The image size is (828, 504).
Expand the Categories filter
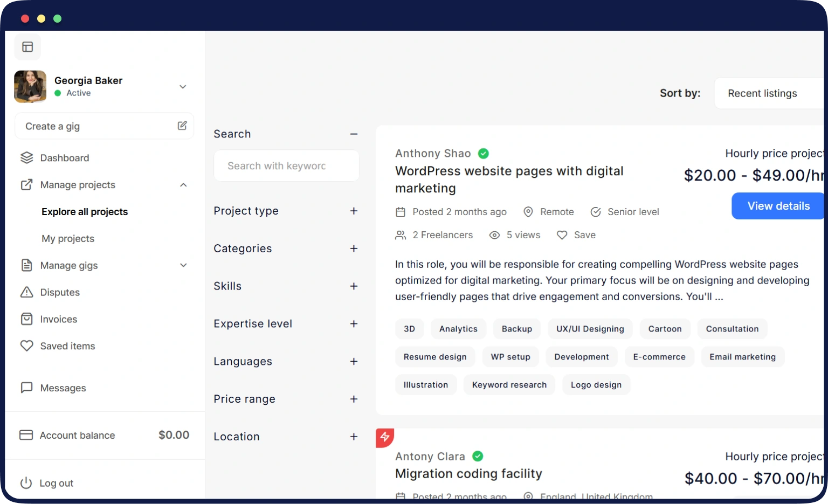click(354, 248)
